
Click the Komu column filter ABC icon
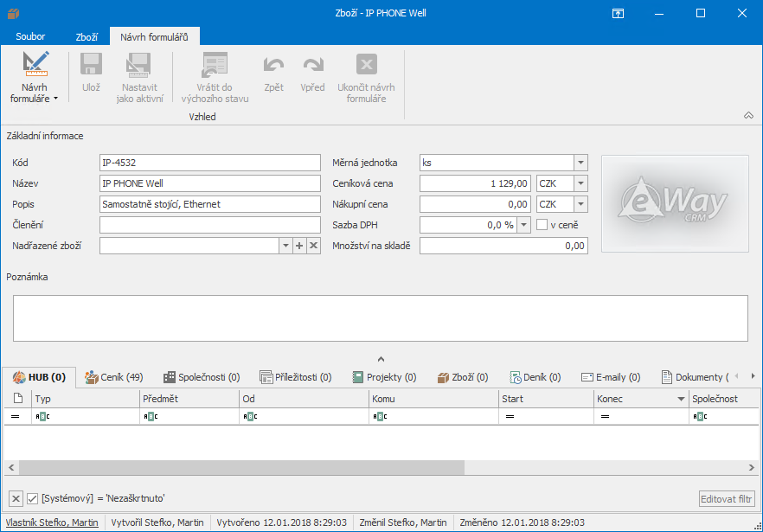[x=380, y=417]
